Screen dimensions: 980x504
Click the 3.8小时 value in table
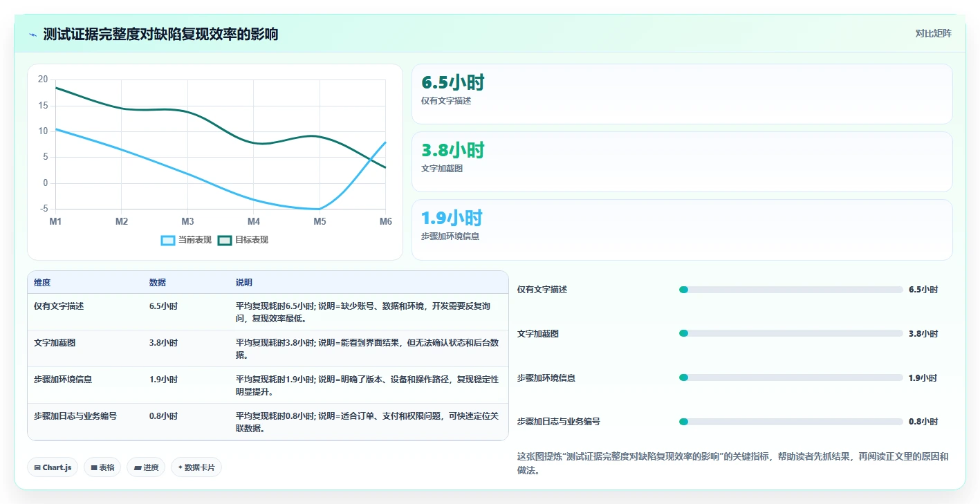(x=163, y=342)
